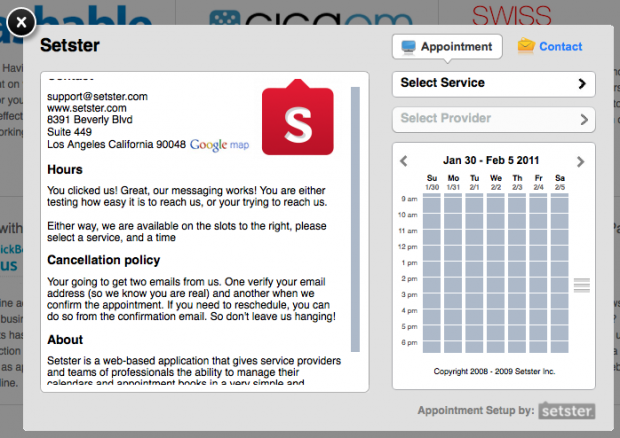The image size is (620, 438).
Task: Click the Contact envelope icon
Action: click(526, 46)
